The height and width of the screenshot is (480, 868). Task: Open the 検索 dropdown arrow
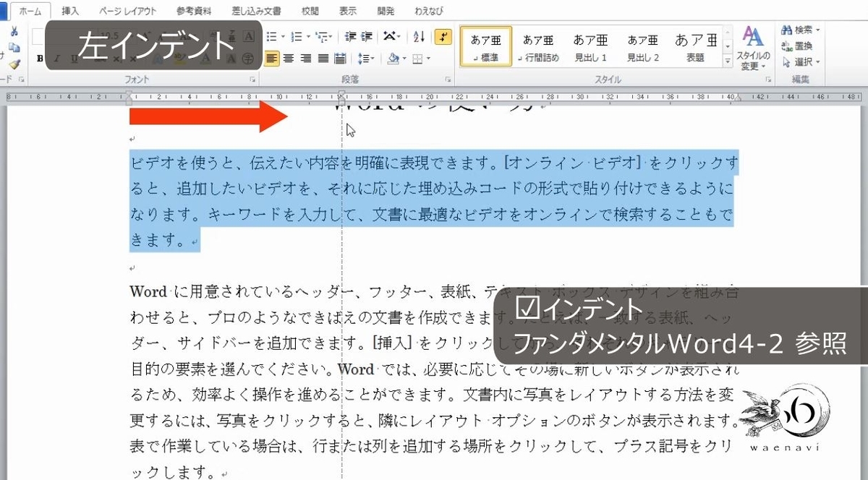pyautogui.click(x=818, y=30)
